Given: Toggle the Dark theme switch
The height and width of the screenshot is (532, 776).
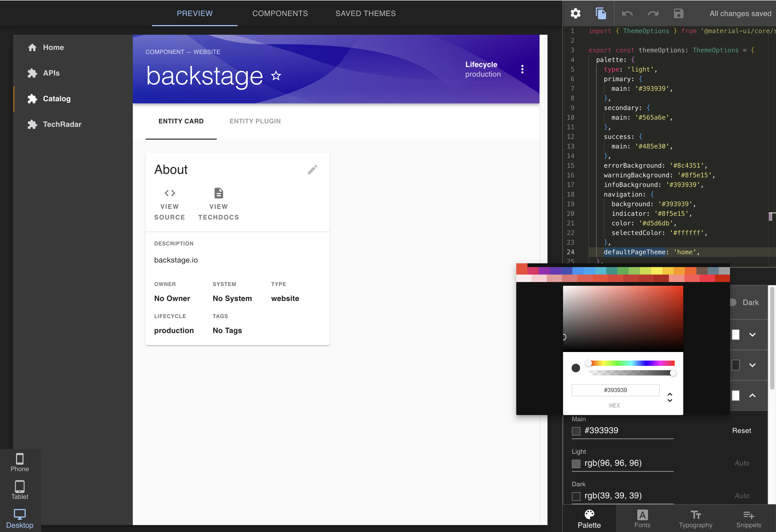Looking at the screenshot, I should 733,302.
